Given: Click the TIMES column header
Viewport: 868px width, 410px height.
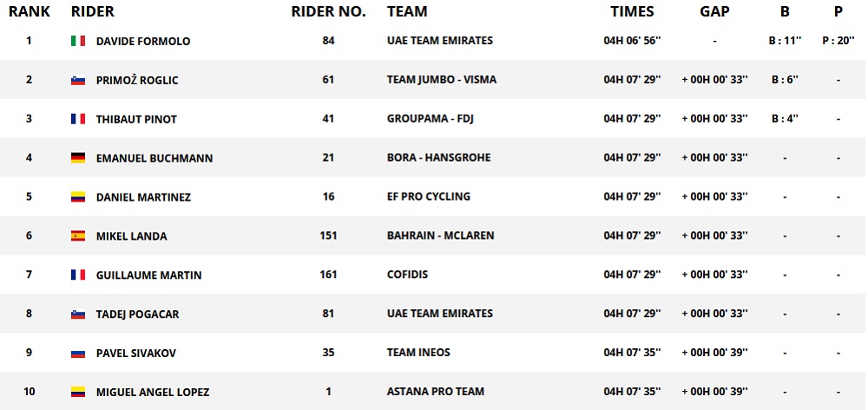Looking at the screenshot, I should 632,12.
